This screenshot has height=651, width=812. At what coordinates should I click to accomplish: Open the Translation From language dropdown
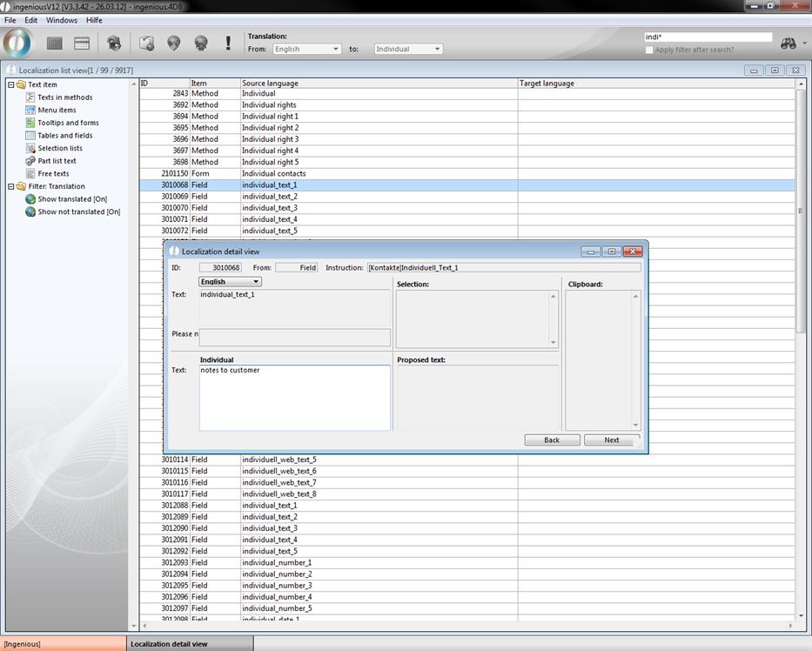306,50
